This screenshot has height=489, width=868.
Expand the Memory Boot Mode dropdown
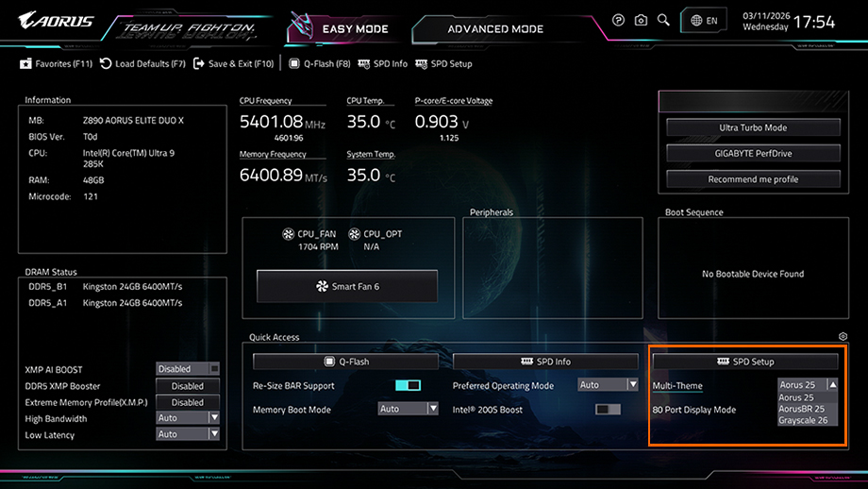[x=408, y=409]
